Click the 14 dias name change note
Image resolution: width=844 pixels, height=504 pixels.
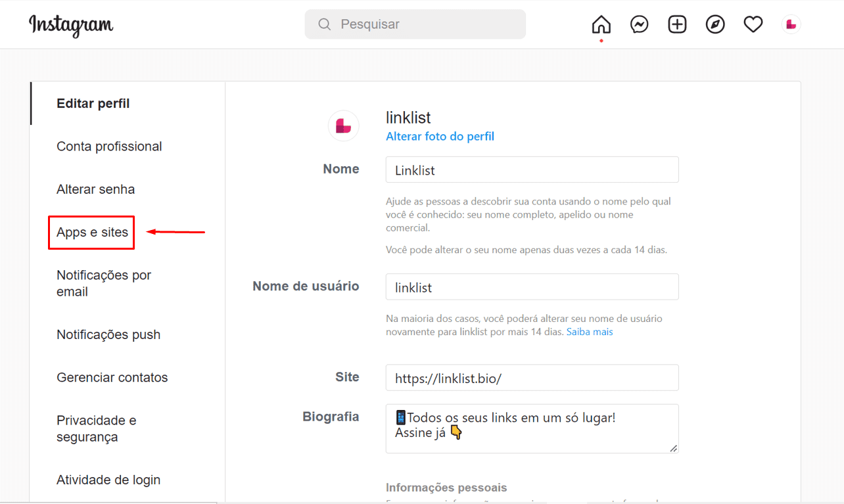[527, 250]
